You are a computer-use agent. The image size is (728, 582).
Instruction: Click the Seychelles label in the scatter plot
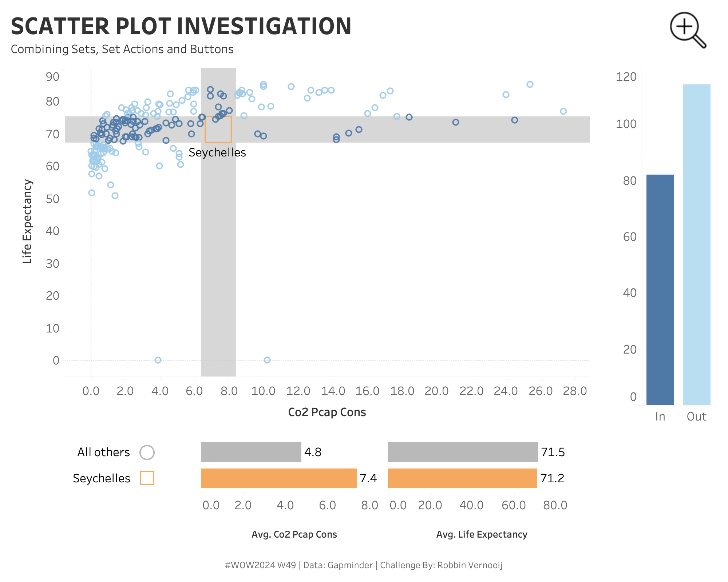coord(217,152)
